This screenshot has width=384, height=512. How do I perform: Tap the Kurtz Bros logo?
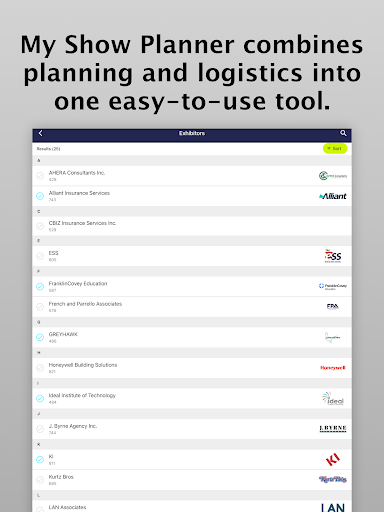(333, 479)
